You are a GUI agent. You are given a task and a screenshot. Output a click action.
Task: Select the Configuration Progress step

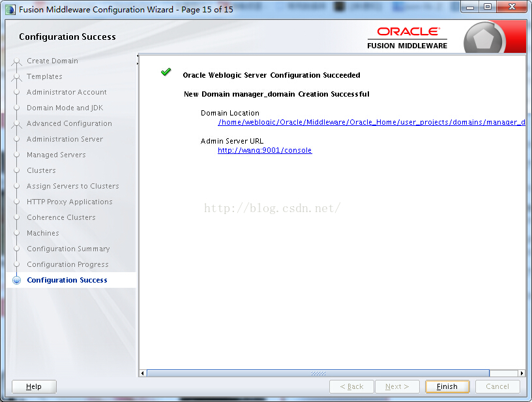coord(68,264)
